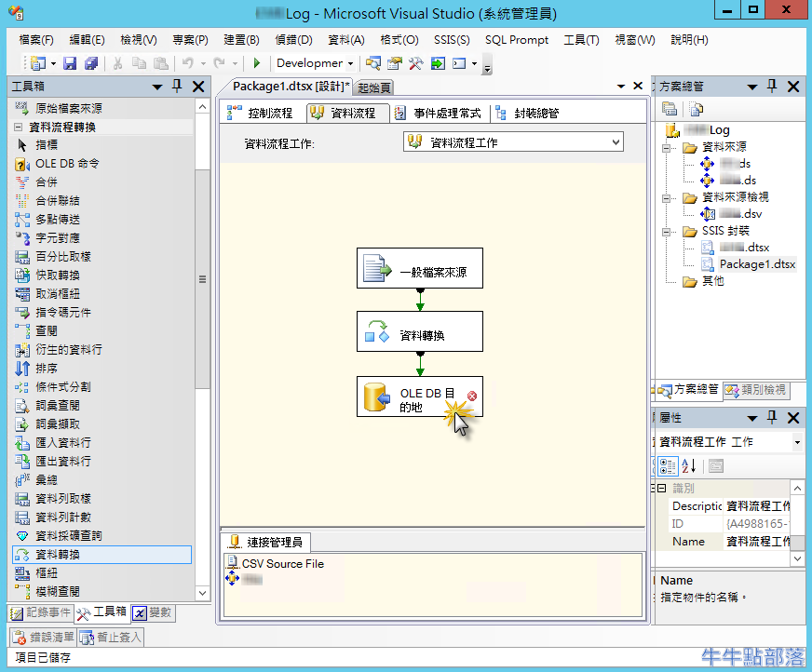Image resolution: width=812 pixels, height=672 pixels.
Task: Open Package1.dtsx in the solution explorer
Action: (x=756, y=263)
